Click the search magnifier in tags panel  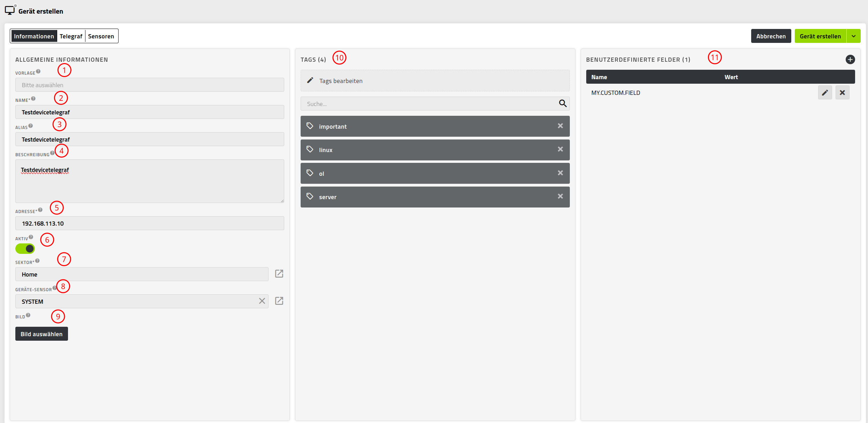pos(563,104)
